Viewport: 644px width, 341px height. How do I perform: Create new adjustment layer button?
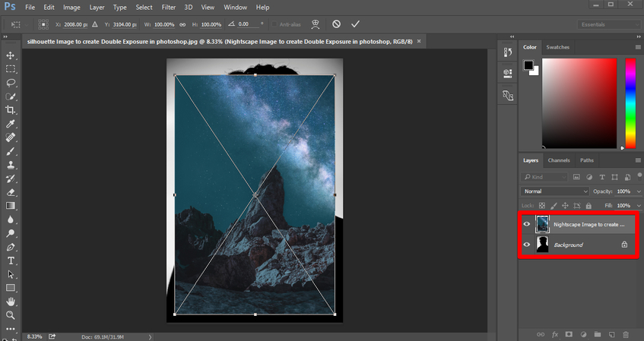pyautogui.click(x=584, y=334)
